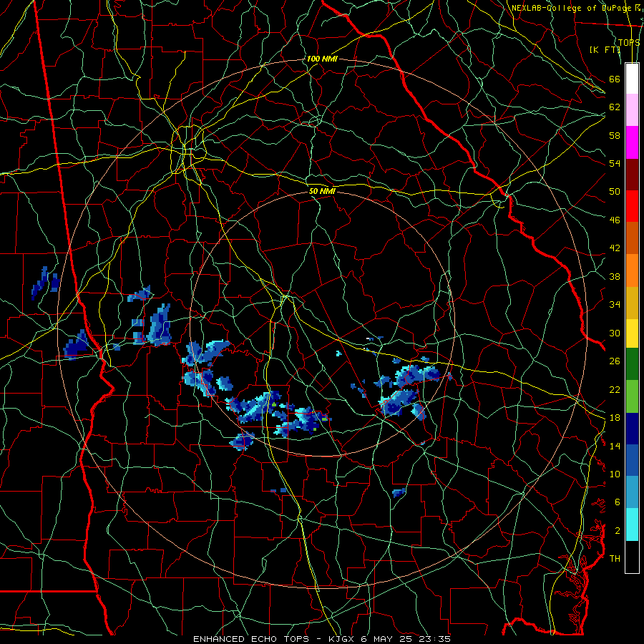
Task: Click the '46' legend label
Action: 615,220
